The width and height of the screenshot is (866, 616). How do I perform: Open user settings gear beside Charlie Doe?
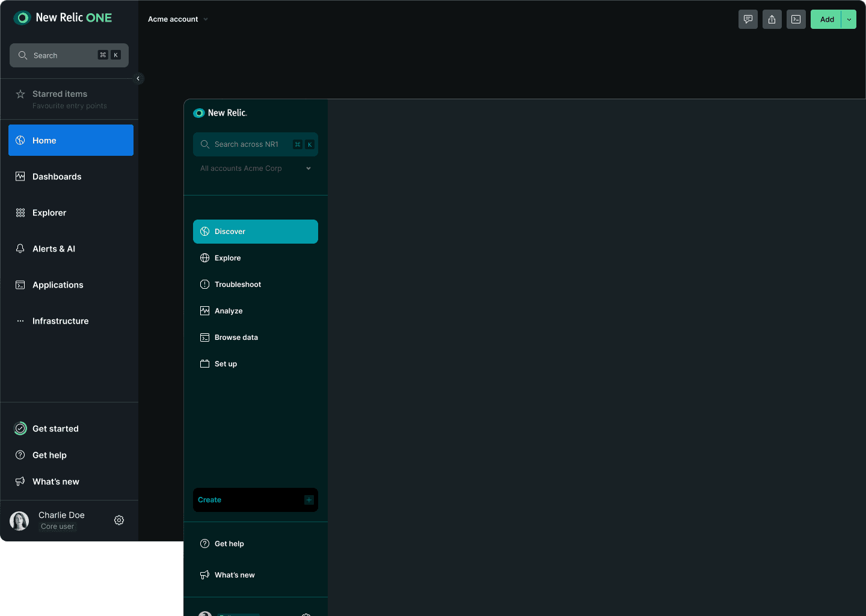click(119, 520)
